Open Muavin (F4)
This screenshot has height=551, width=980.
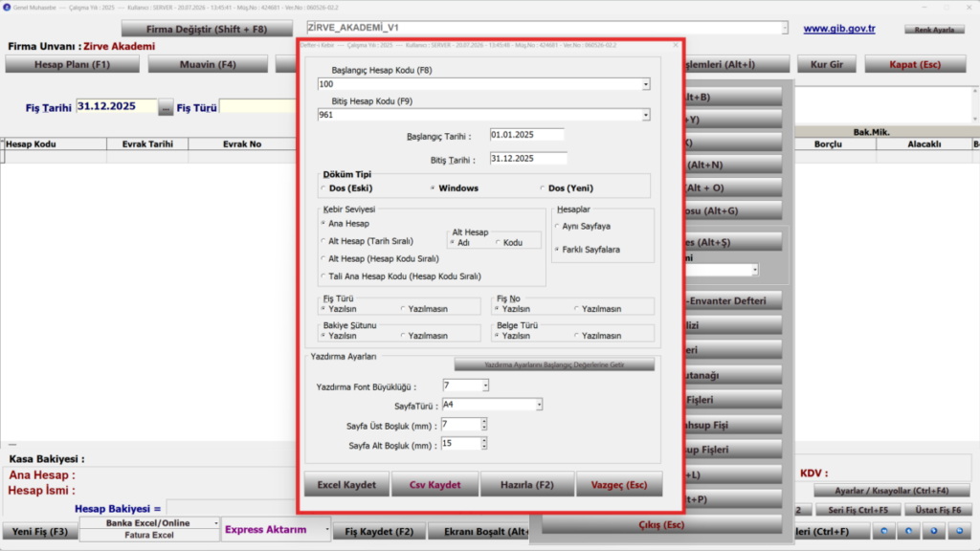208,64
